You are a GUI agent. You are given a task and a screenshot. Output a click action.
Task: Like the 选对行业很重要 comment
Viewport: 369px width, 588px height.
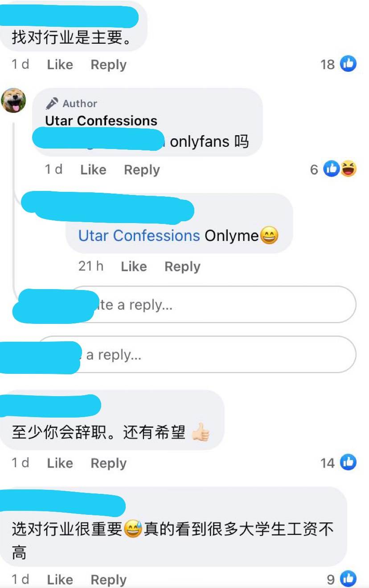click(60, 580)
